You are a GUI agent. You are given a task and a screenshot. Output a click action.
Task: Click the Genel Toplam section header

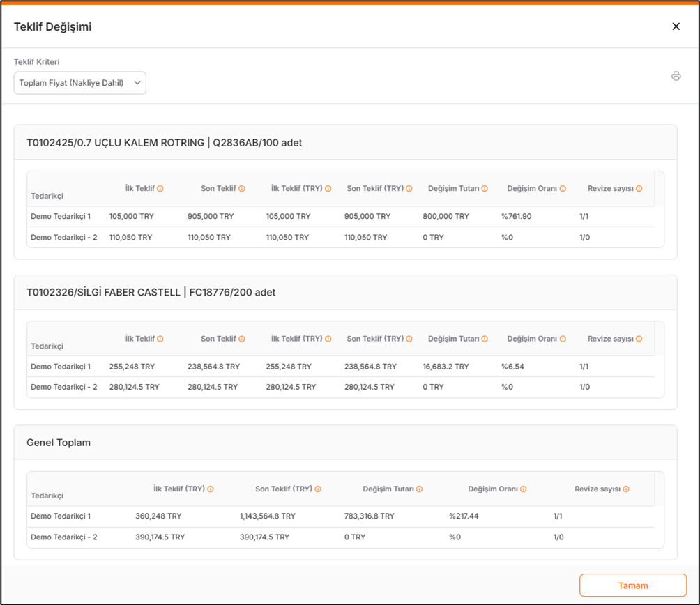[59, 443]
